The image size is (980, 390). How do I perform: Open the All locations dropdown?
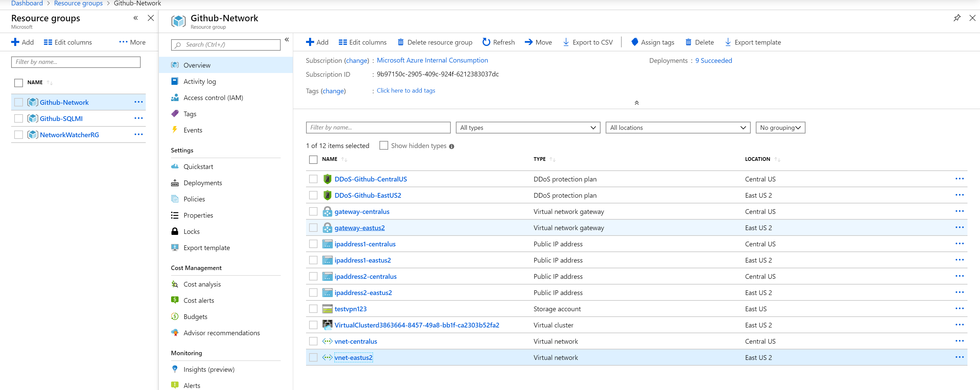tap(678, 128)
